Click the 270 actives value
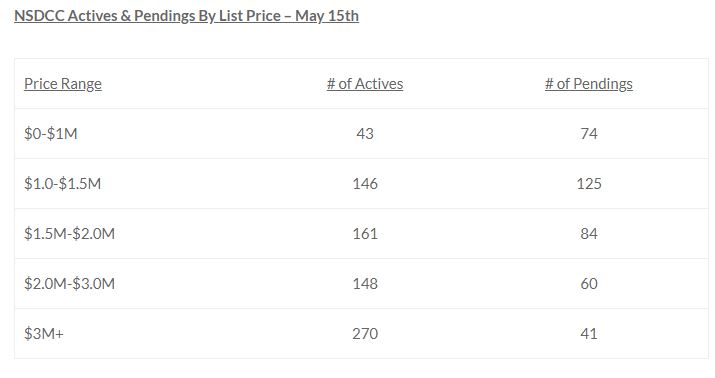This screenshot has height=378, width=715. pos(365,334)
